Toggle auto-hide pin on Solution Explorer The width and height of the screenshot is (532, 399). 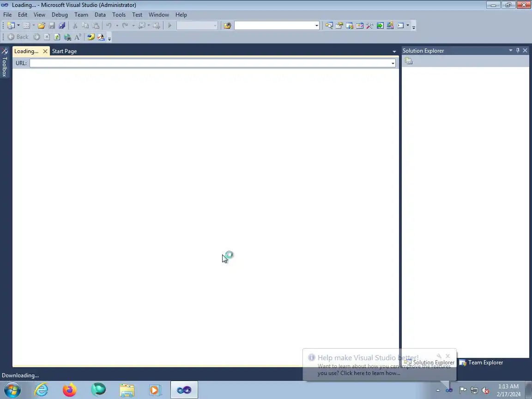[518, 50]
